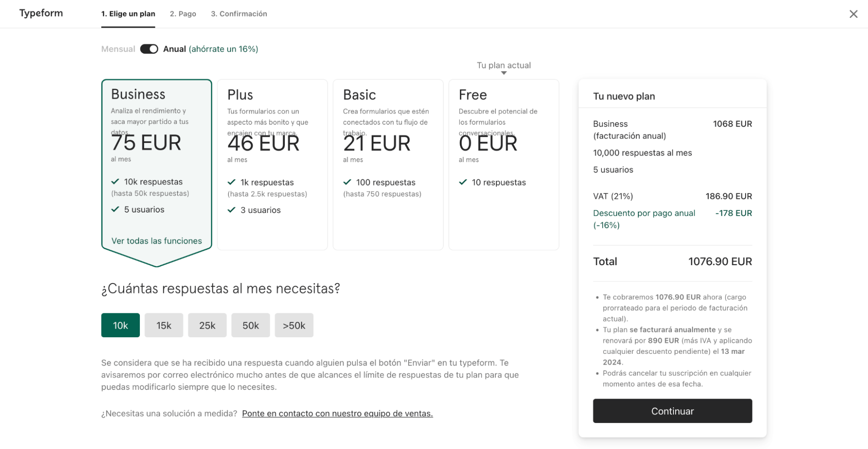The height and width of the screenshot is (449, 868).
Task: Click the '75 EUR' Business price
Action: (146, 143)
